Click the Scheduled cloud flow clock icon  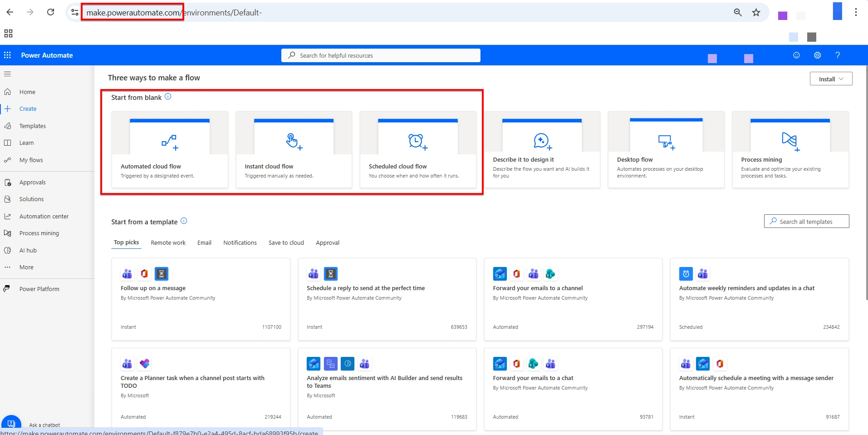(418, 142)
